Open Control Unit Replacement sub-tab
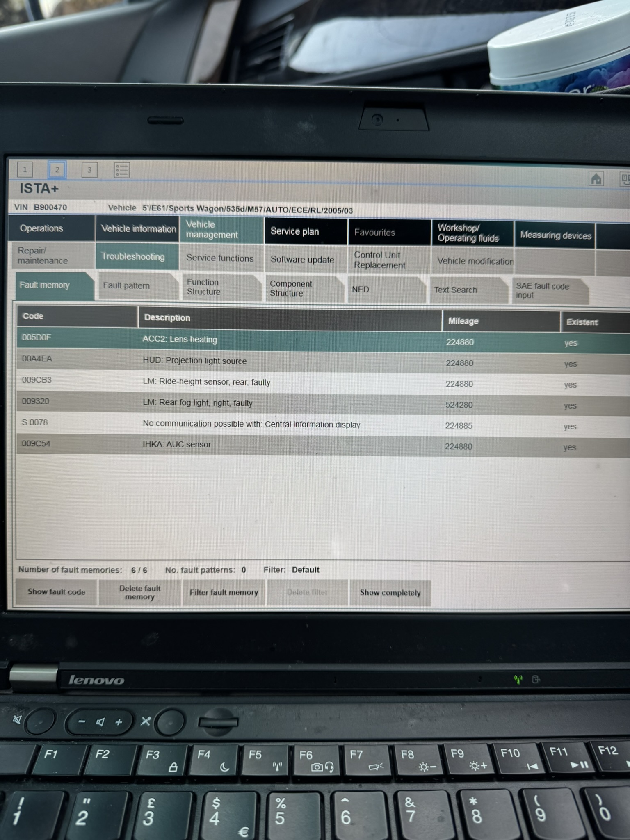This screenshot has width=630, height=840. pos(390,260)
